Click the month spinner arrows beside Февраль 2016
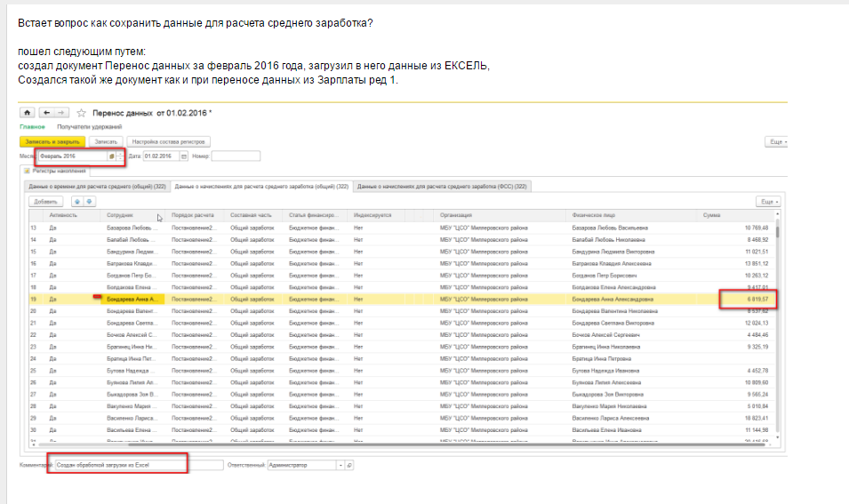The image size is (849, 504). tap(120, 156)
